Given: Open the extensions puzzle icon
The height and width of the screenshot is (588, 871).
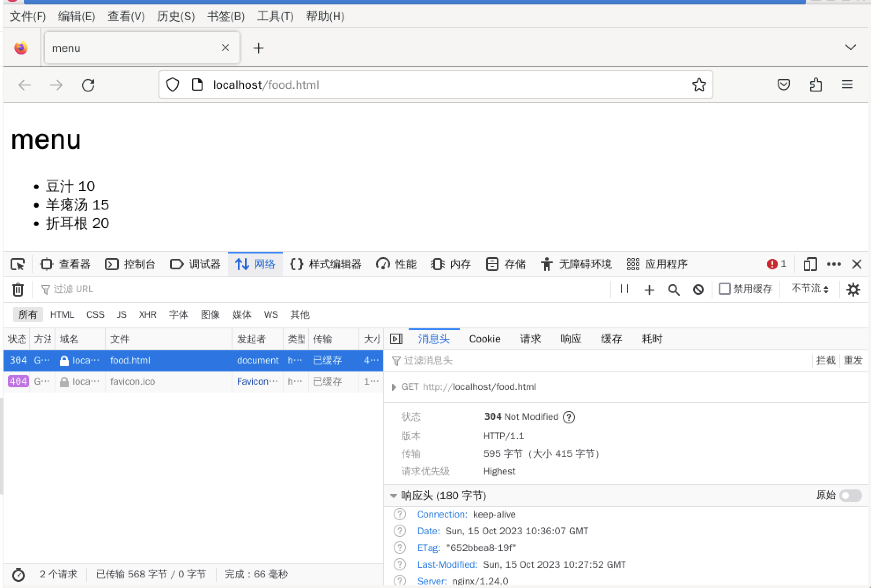Looking at the screenshot, I should coord(816,85).
